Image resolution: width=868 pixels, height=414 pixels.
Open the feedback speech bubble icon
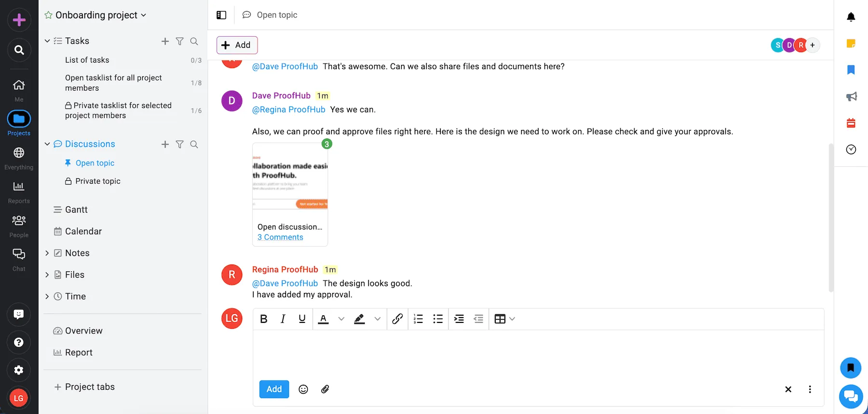click(x=19, y=314)
